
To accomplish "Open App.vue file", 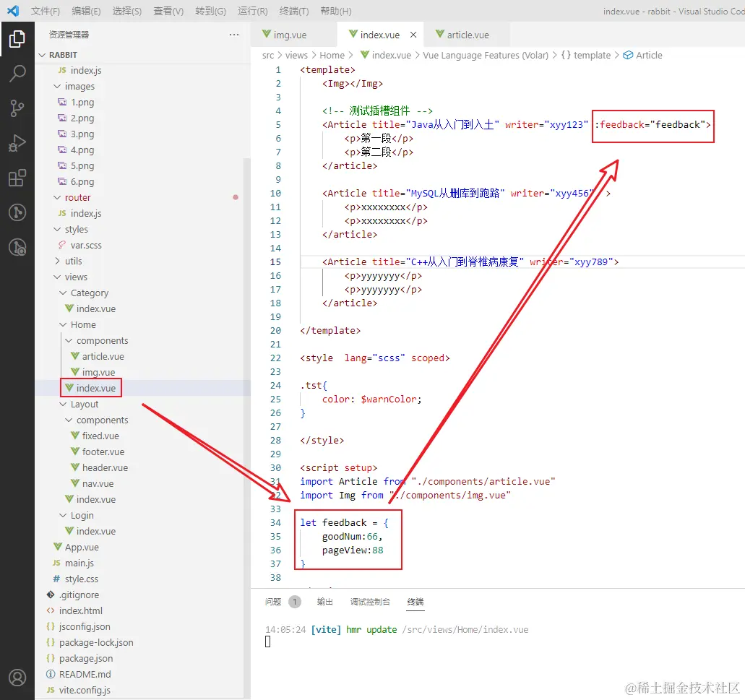I will click(82, 547).
